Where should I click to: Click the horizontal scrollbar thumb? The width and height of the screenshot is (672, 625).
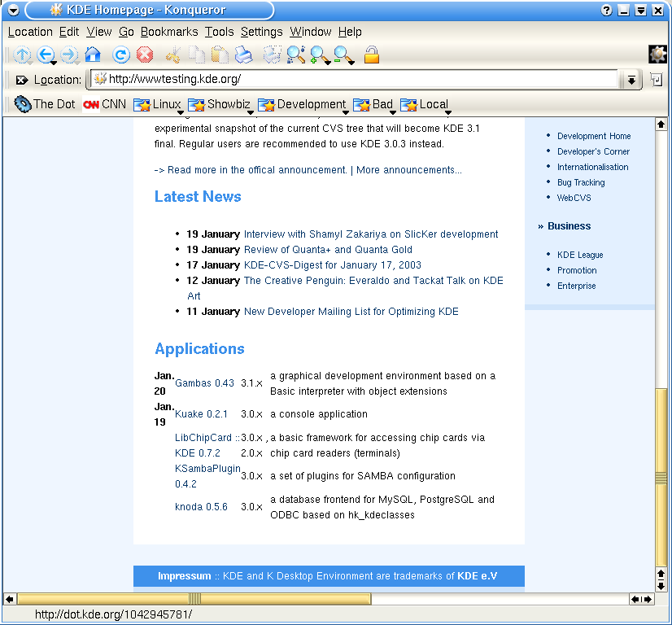click(x=194, y=599)
